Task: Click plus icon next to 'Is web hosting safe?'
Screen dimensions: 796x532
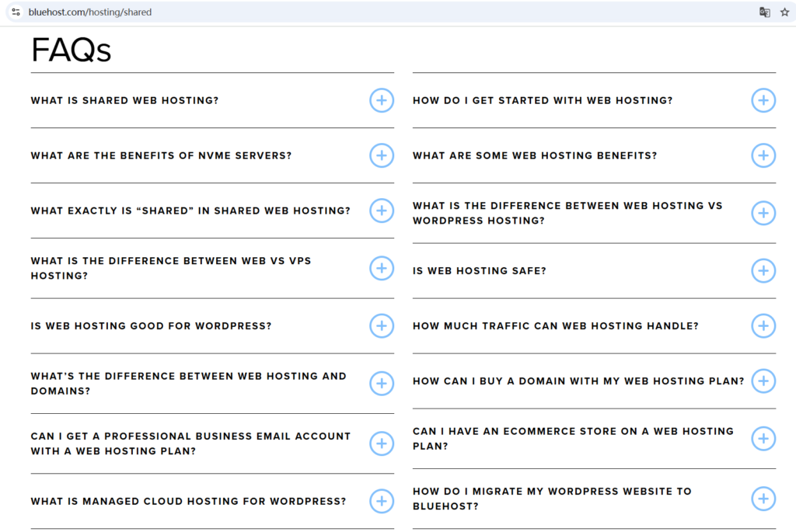Action: [x=763, y=271]
